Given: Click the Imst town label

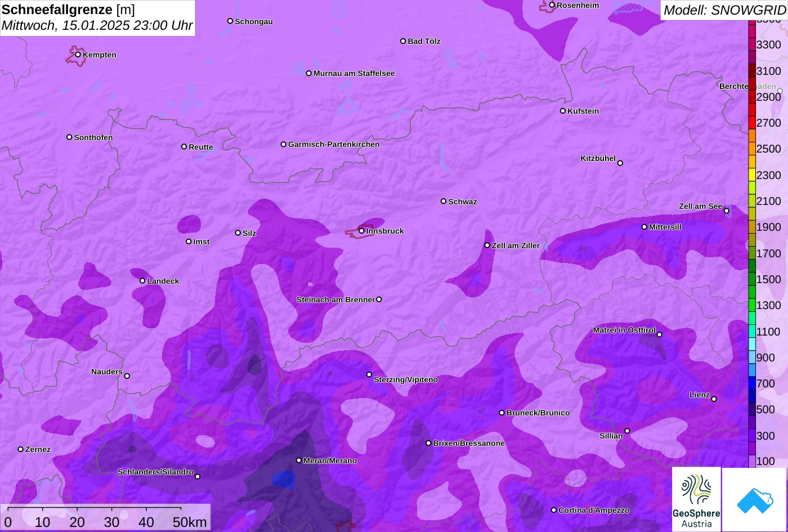Looking at the screenshot, I should pos(202,242).
